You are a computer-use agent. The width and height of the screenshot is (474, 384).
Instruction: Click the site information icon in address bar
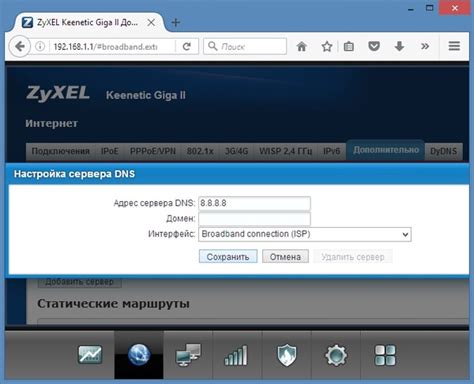pyautogui.click(x=40, y=46)
